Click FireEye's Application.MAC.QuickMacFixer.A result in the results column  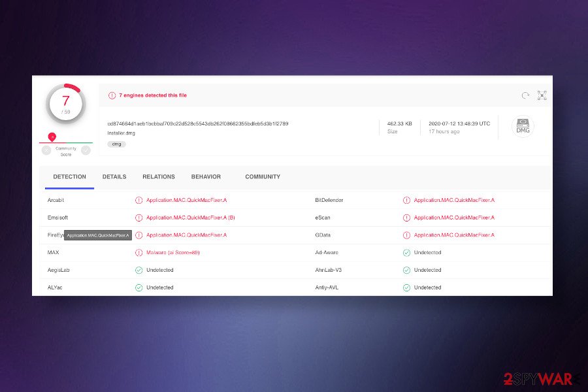coord(186,235)
